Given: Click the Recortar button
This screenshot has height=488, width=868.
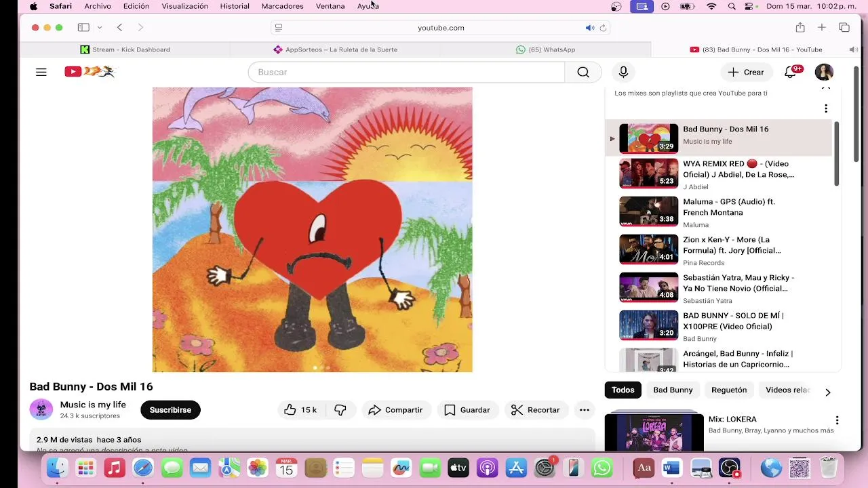Looking at the screenshot, I should click(536, 410).
